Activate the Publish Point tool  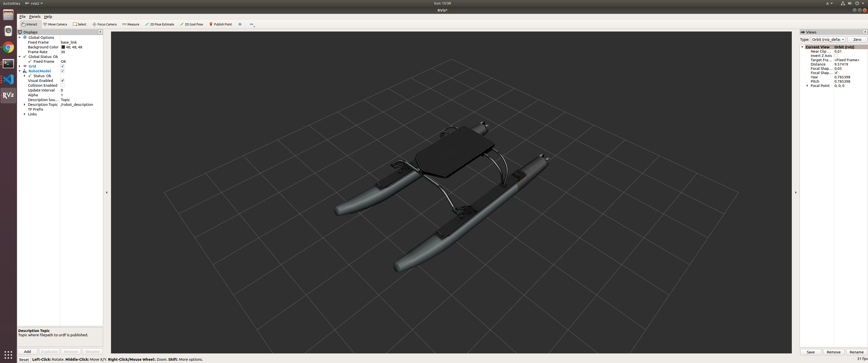tap(221, 24)
